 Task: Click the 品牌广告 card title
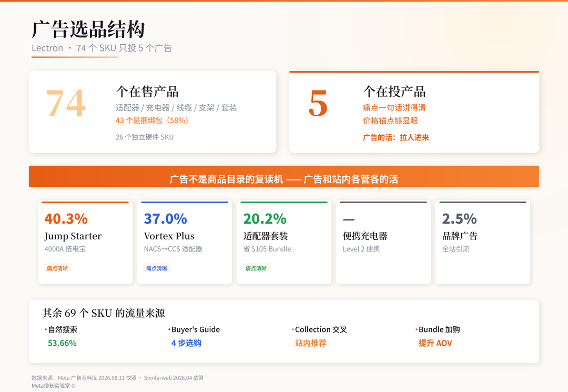(x=460, y=236)
